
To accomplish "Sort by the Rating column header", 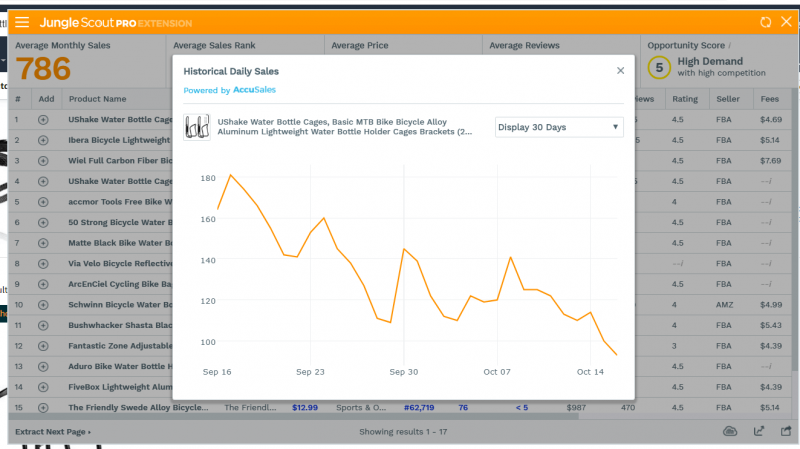I will (x=685, y=99).
